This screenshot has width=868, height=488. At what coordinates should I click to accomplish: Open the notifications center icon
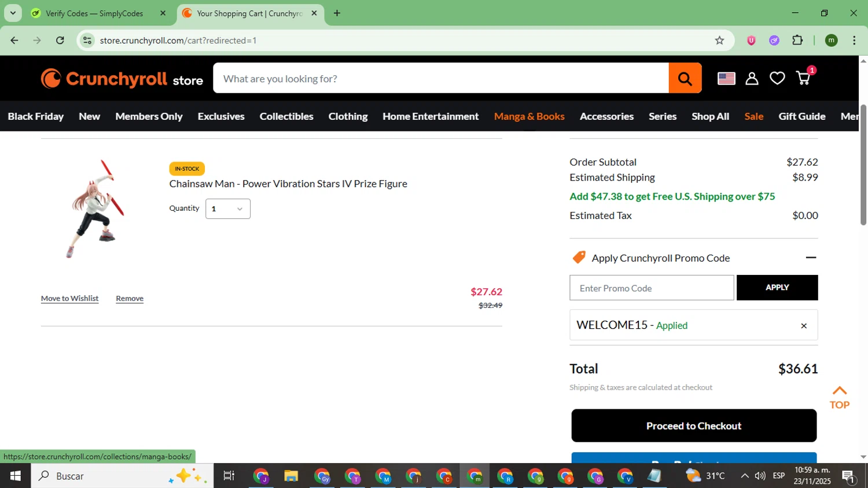[848, 476]
